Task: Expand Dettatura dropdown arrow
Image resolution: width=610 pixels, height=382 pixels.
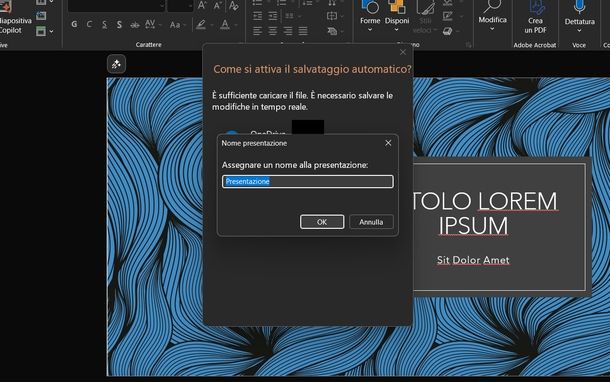Action: tap(579, 30)
